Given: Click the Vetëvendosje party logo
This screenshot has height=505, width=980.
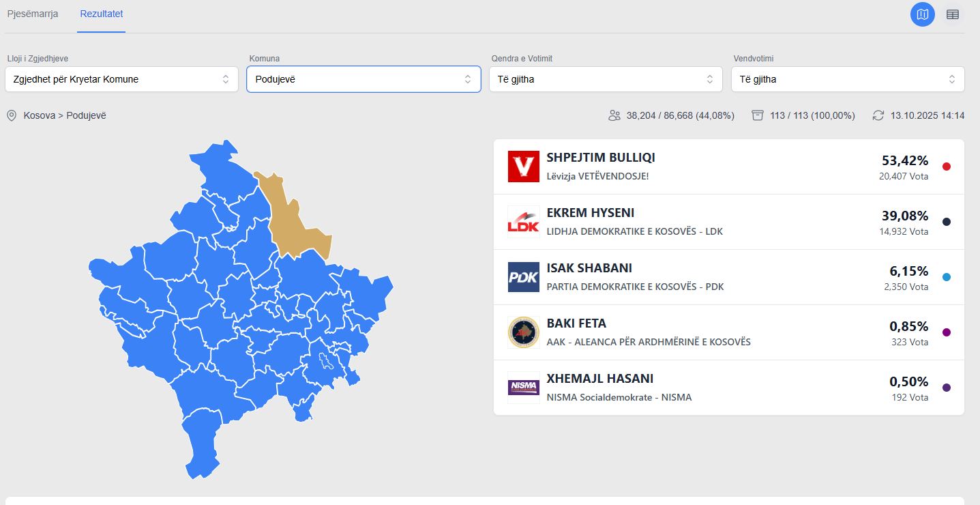Looking at the screenshot, I should [524, 167].
